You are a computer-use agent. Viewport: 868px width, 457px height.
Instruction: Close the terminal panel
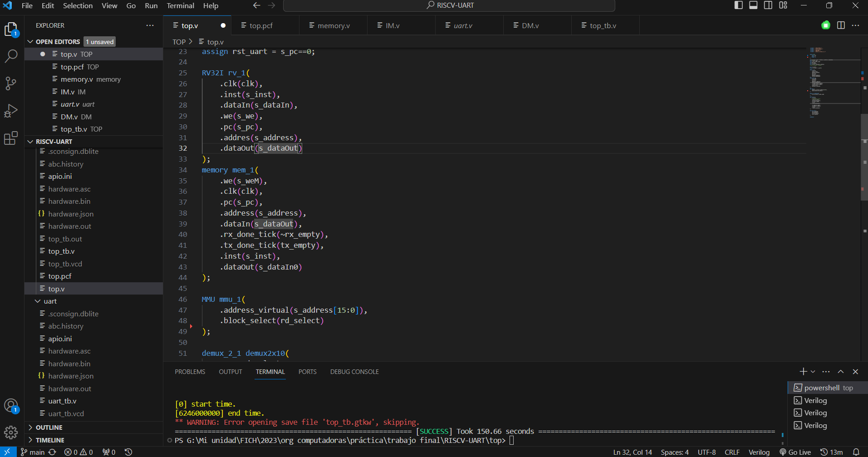coord(855,372)
